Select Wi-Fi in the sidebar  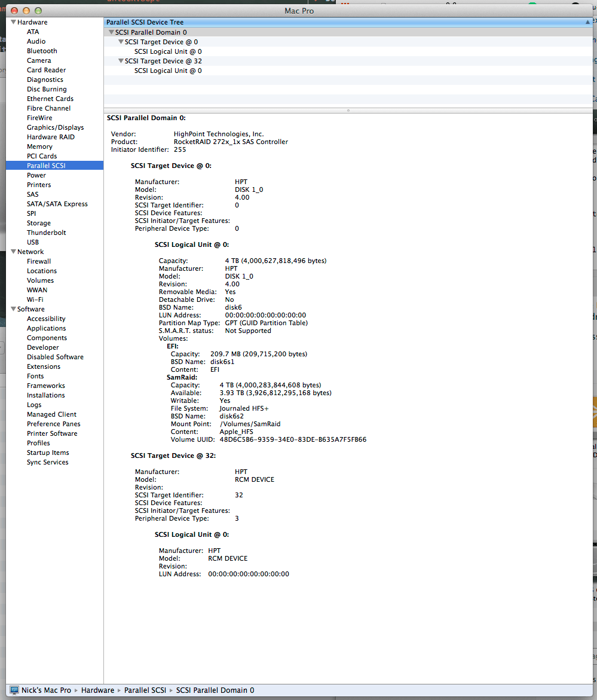(35, 299)
